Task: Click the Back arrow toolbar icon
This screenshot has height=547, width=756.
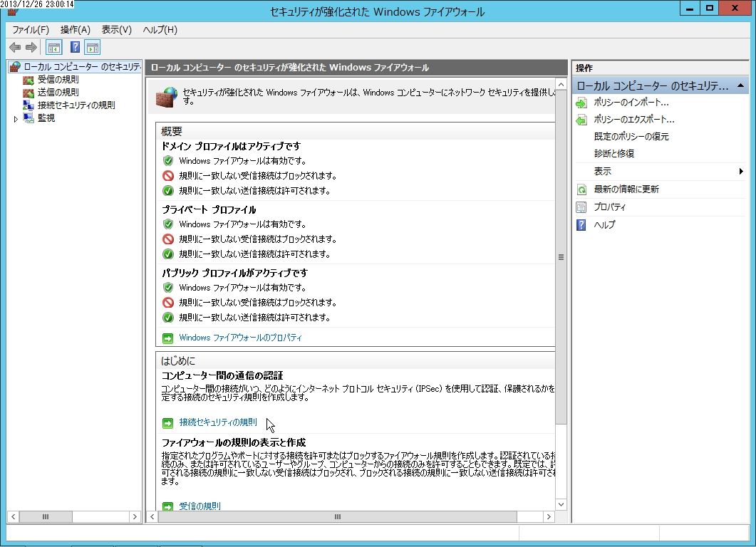Action: tap(15, 47)
